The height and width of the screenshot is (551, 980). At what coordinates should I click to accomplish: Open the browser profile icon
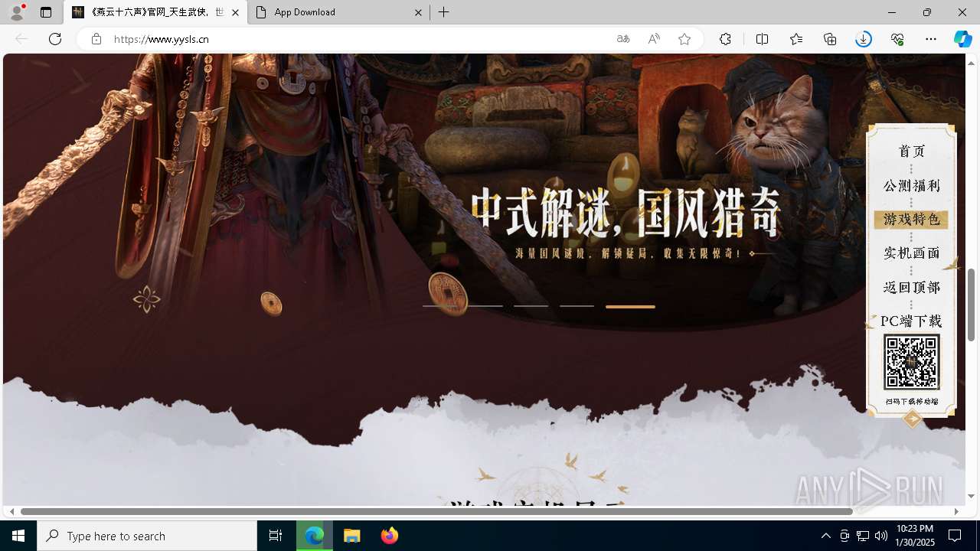(x=16, y=12)
